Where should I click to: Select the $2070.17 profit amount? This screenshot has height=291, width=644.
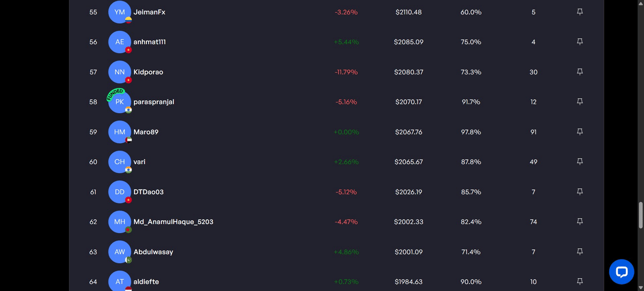[408, 102]
